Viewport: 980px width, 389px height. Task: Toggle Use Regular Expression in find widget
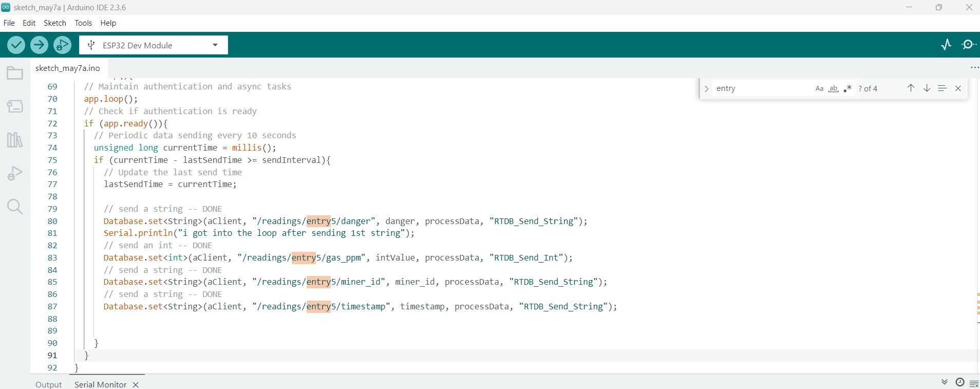point(847,89)
